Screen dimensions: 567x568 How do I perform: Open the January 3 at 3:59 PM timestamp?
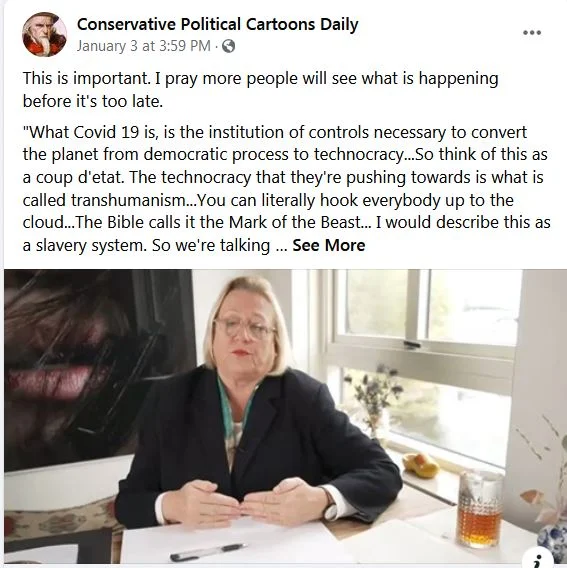[x=143, y=46]
